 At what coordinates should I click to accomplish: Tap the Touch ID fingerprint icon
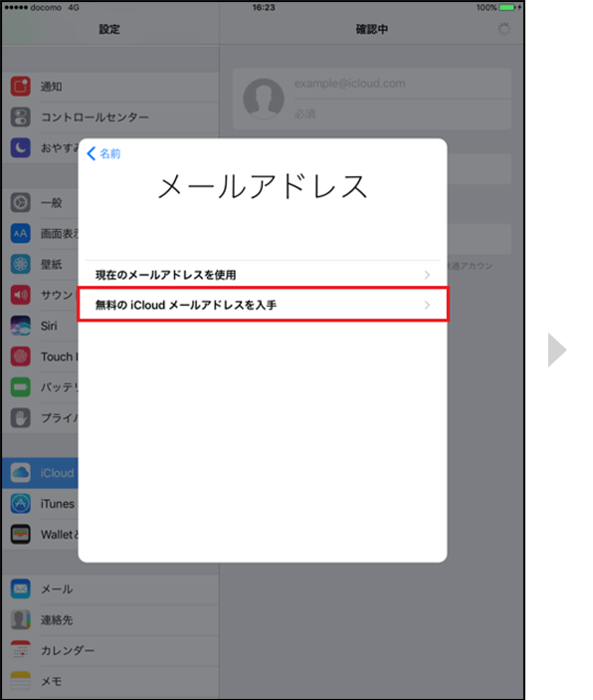click(x=21, y=356)
